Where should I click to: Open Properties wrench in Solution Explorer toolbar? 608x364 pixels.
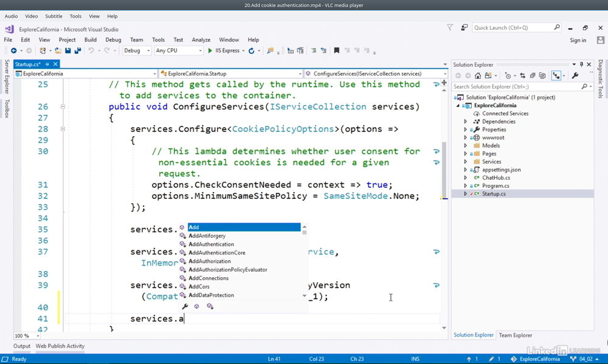[575, 75]
